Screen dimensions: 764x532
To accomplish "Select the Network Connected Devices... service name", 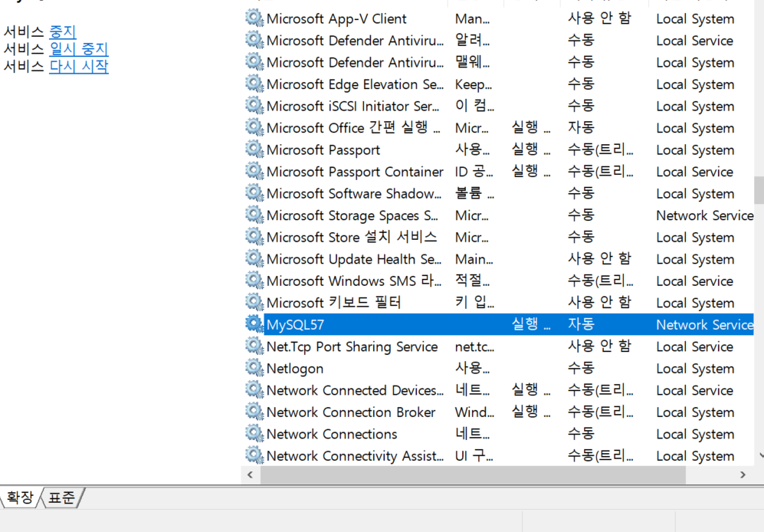I will 355,391.
